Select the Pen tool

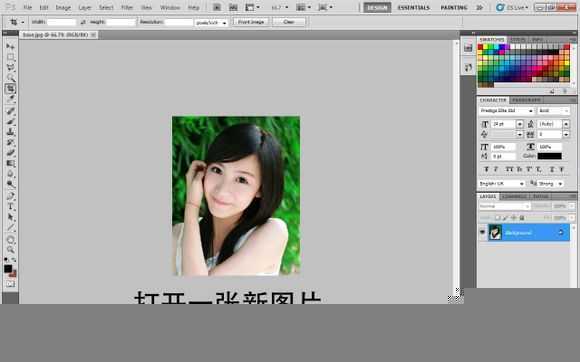pyautogui.click(x=10, y=196)
